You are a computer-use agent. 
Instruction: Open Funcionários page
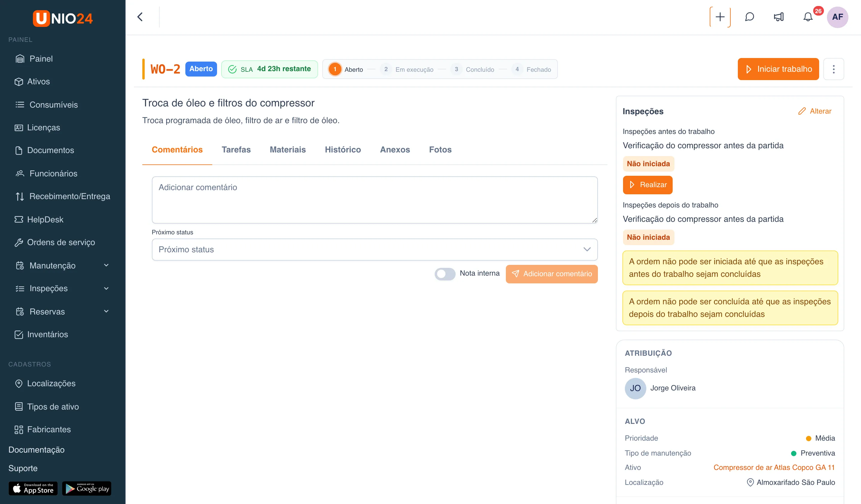46,174
